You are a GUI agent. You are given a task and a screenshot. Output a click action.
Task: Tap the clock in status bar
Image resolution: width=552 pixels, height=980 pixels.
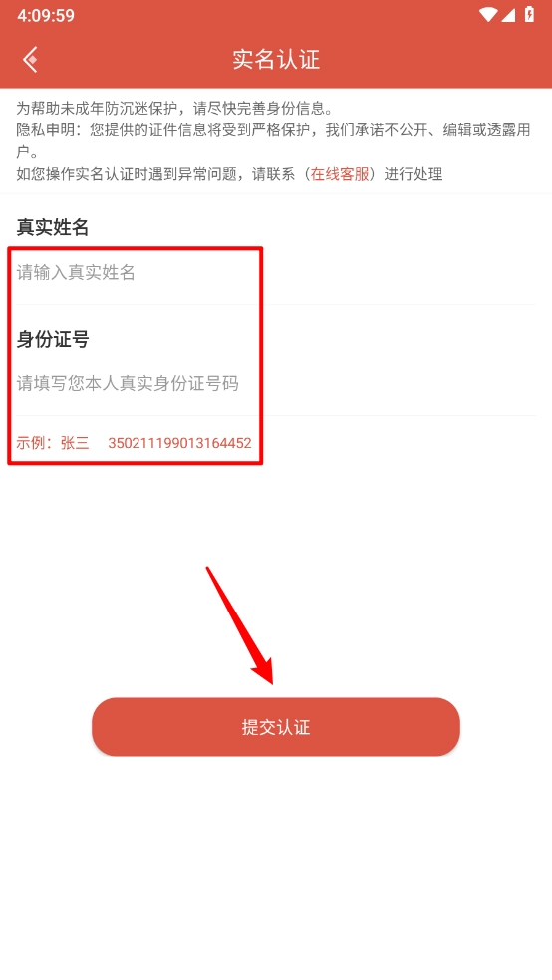point(46,15)
